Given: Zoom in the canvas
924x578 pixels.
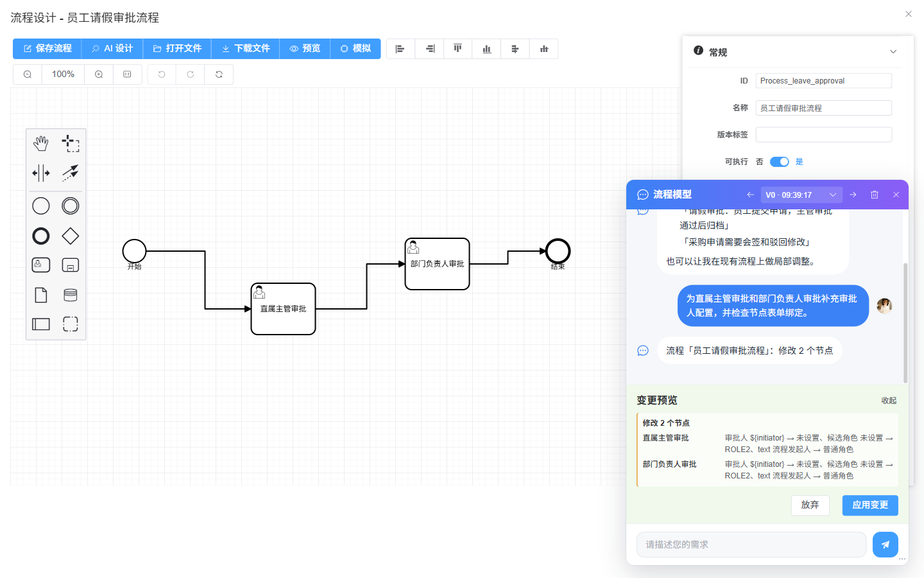Looking at the screenshot, I should [99, 74].
